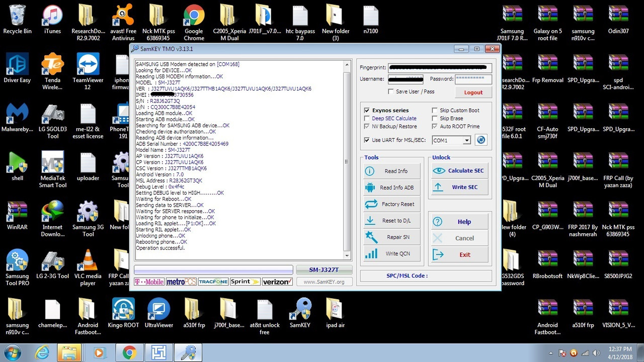Enable Skip Custom Boot
The image size is (644, 362).
tap(435, 110)
